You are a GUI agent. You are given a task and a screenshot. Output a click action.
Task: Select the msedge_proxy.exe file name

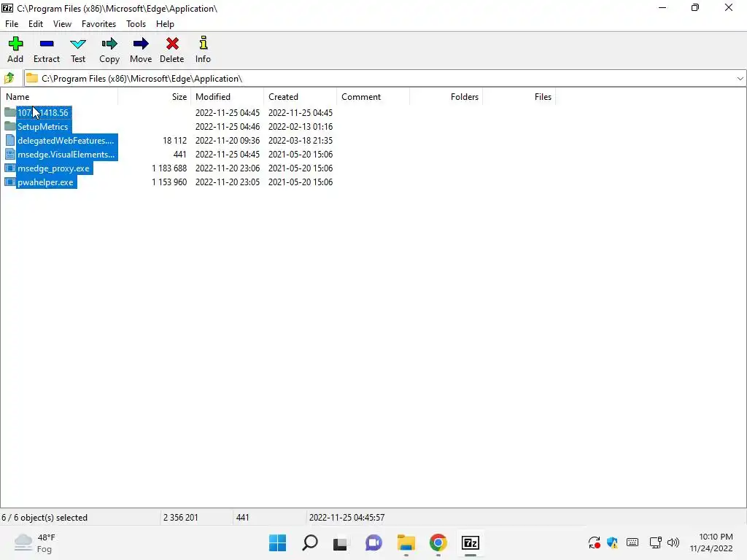pos(53,168)
